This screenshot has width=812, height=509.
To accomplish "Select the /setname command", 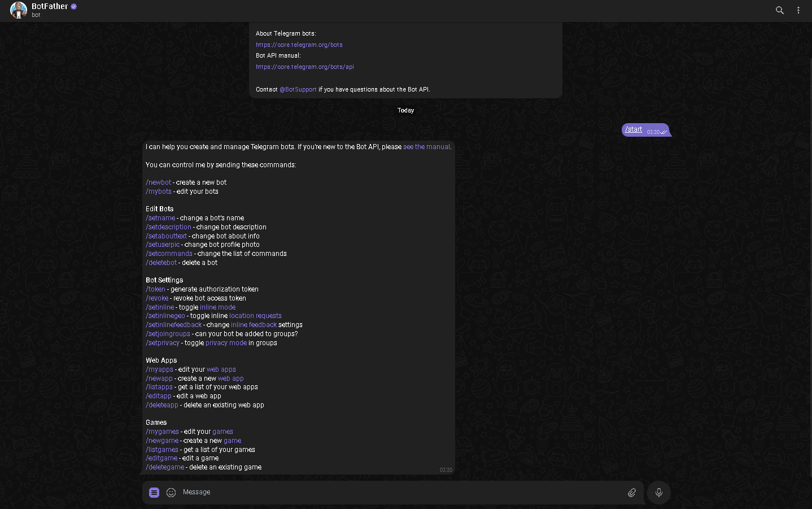I will point(160,218).
